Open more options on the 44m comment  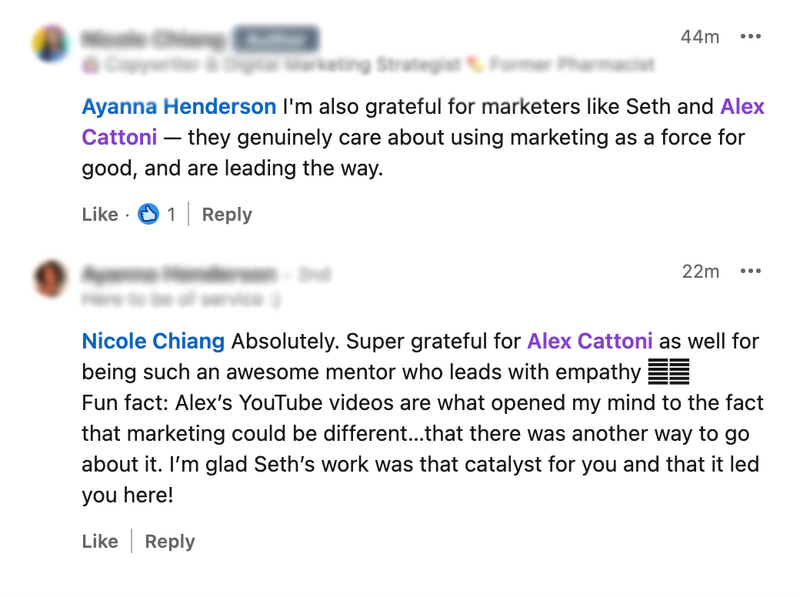(x=750, y=37)
